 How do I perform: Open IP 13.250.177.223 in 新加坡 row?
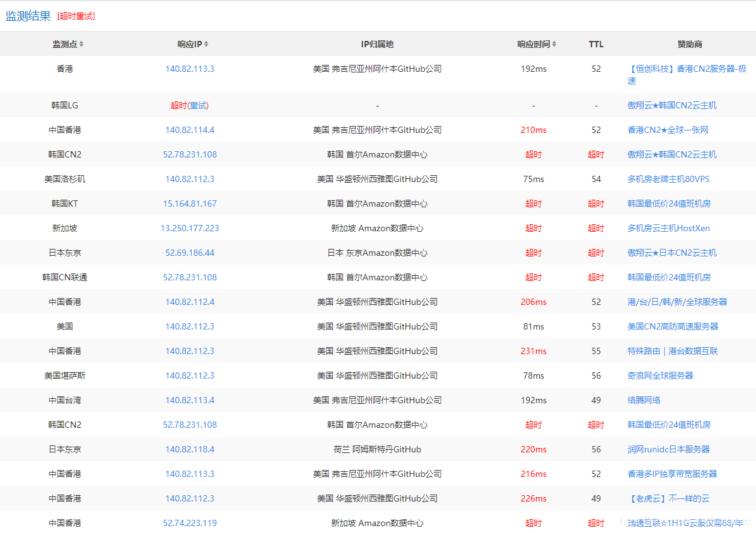(x=190, y=228)
